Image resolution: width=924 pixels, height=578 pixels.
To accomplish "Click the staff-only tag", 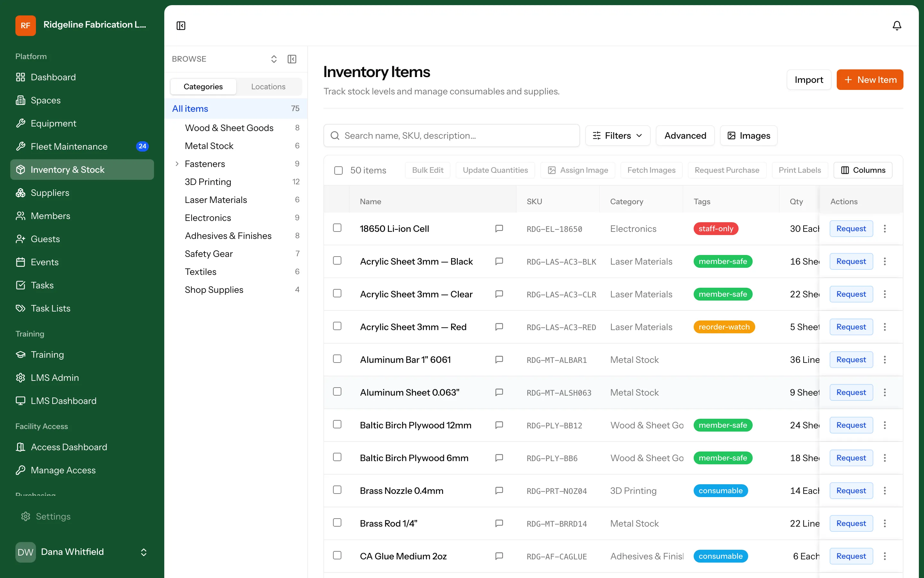I will click(x=716, y=229).
